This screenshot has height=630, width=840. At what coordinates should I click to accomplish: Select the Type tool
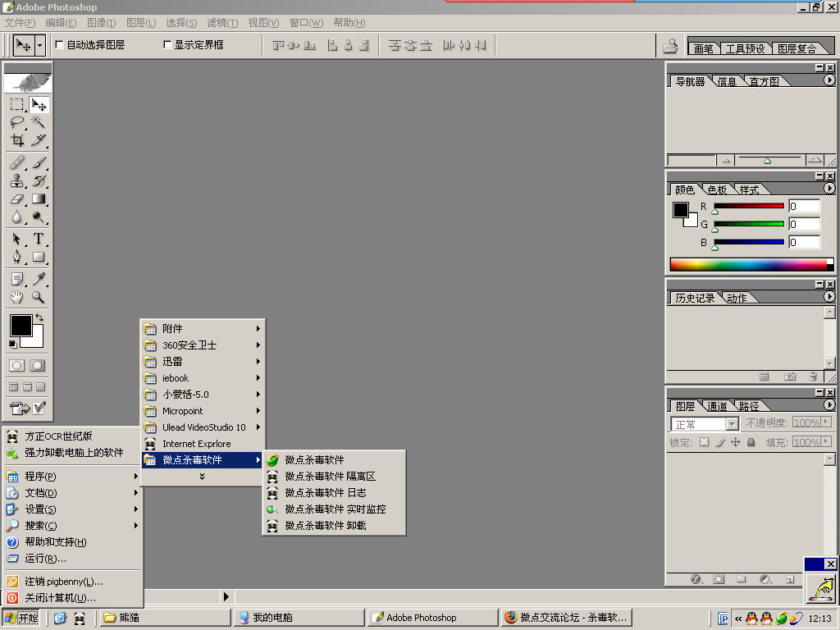(39, 239)
